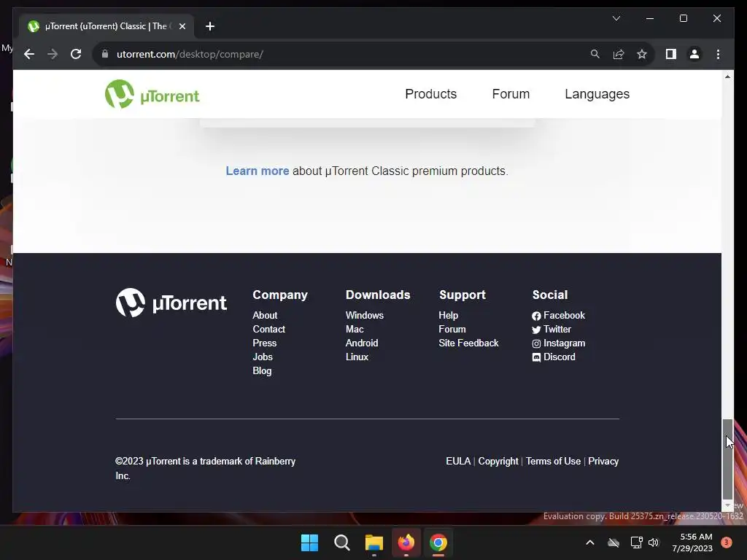Viewport: 747px width, 560px height.
Task: Switch to Firefox in taskbar
Action: 406,542
